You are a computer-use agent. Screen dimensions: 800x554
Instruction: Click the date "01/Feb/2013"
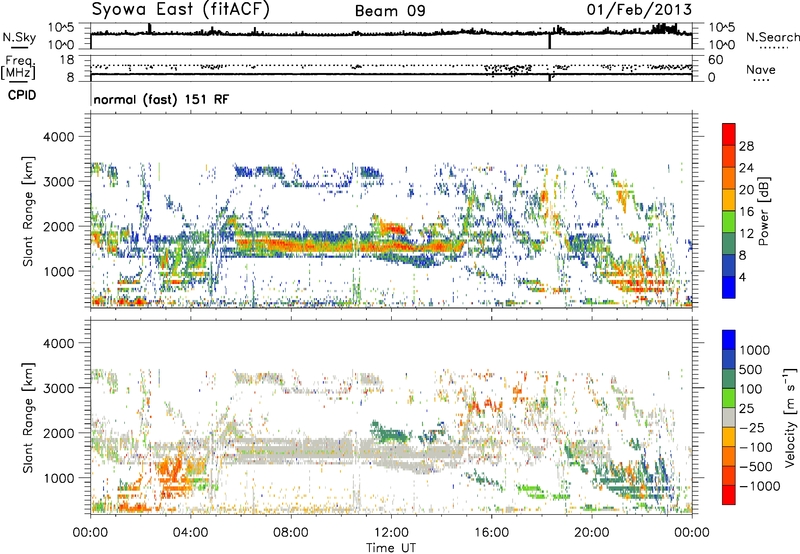(639, 9)
